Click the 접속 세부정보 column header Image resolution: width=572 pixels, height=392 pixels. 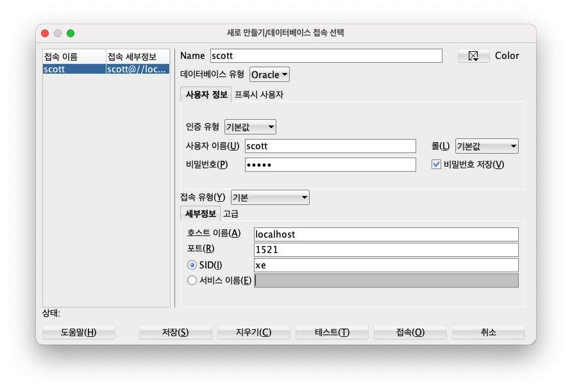coord(137,57)
